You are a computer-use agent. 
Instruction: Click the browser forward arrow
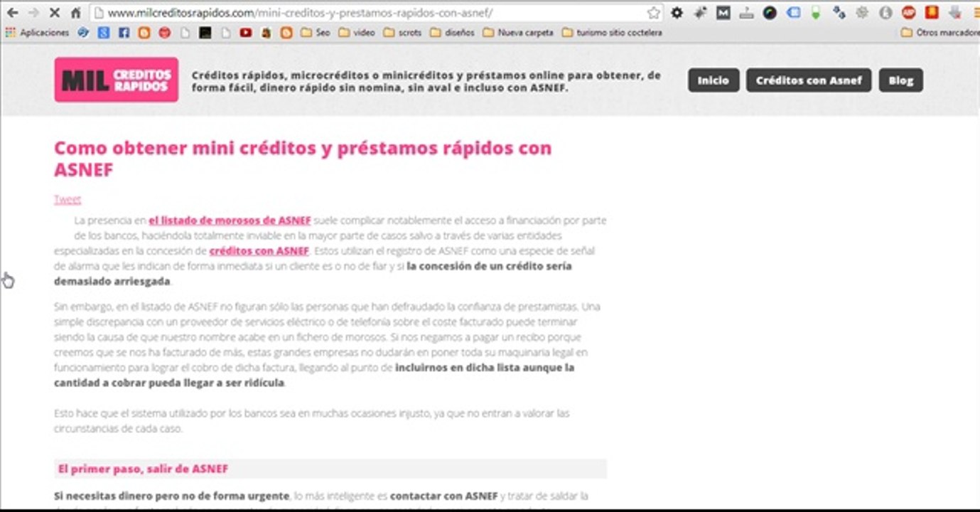coord(33,13)
